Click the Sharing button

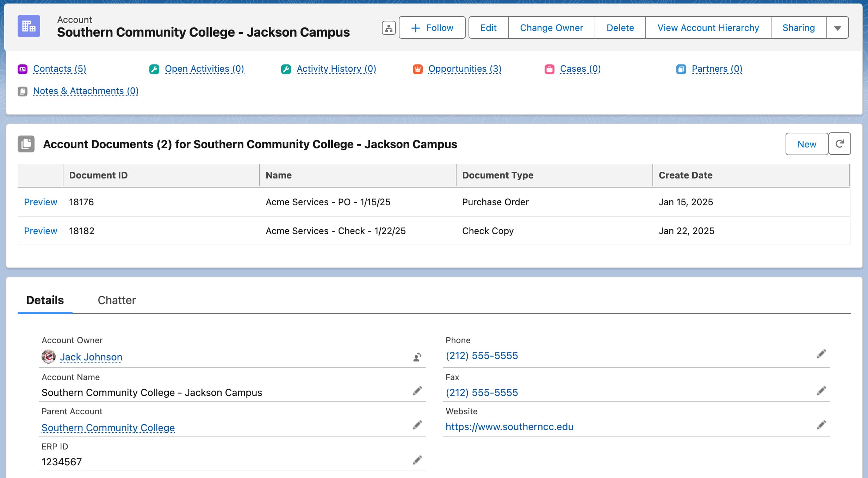[x=799, y=28]
